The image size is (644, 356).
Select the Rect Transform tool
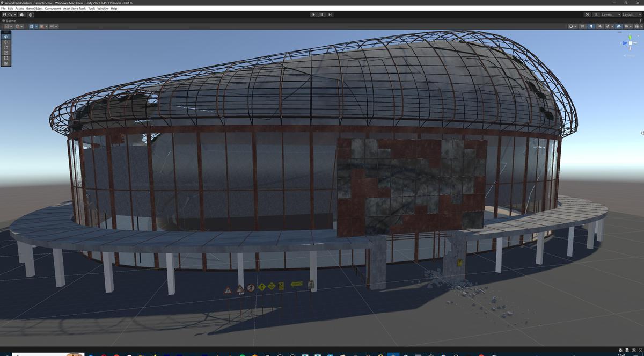tap(5, 58)
